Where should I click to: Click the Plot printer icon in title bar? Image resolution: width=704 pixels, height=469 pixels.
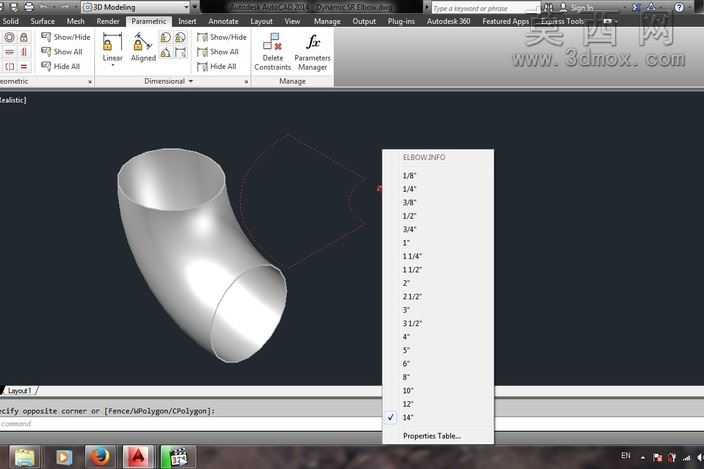pos(29,7)
